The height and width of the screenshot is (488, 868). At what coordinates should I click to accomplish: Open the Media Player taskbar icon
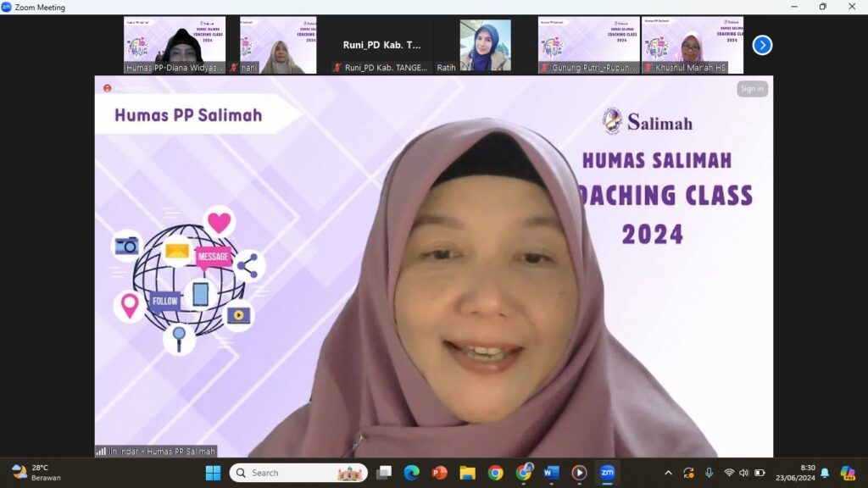(579, 473)
